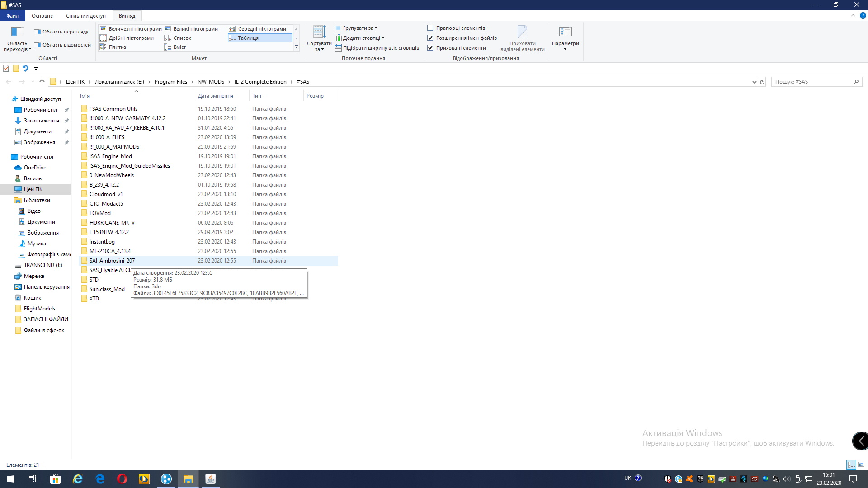The image size is (868, 488).
Task: Click the Hide selected items icon
Action: [522, 33]
